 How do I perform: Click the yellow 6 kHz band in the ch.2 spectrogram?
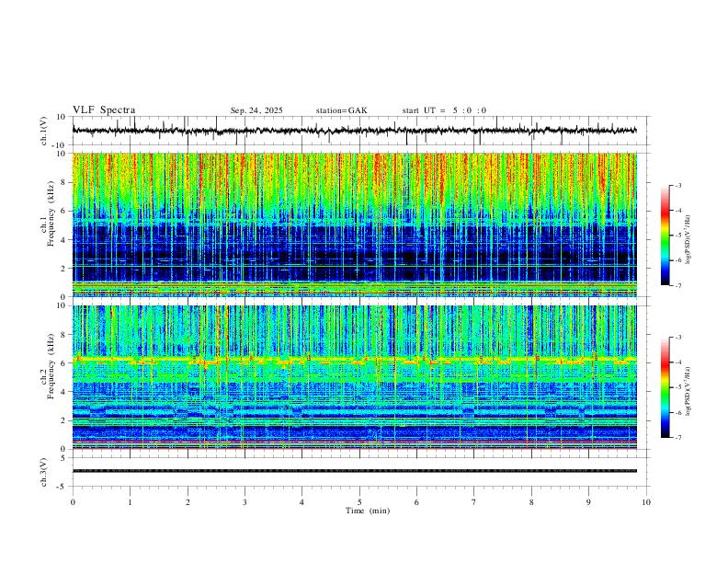click(354, 360)
